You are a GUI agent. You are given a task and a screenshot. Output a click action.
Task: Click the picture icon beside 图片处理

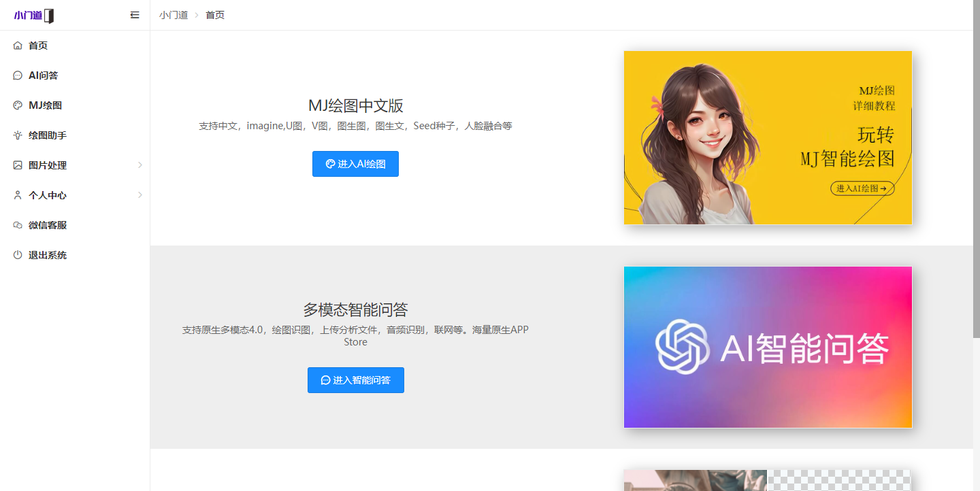tap(18, 165)
